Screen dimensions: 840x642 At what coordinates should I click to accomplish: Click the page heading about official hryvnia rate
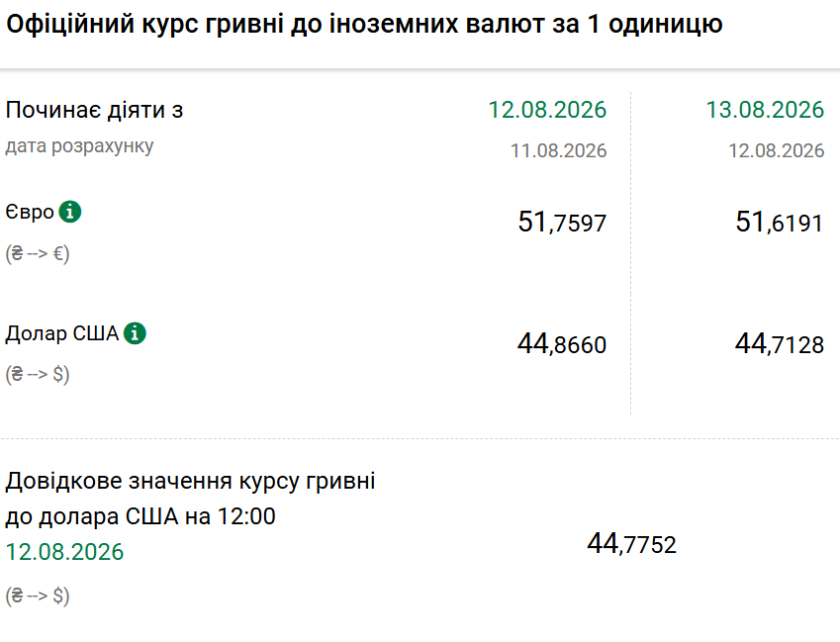(364, 24)
